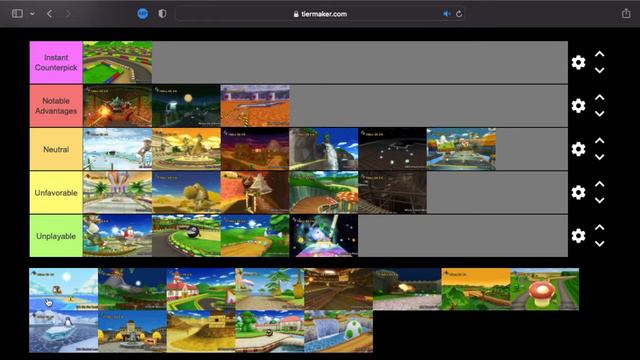Move Unplayable tier down
Screen dimensions: 640x360
tap(600, 244)
